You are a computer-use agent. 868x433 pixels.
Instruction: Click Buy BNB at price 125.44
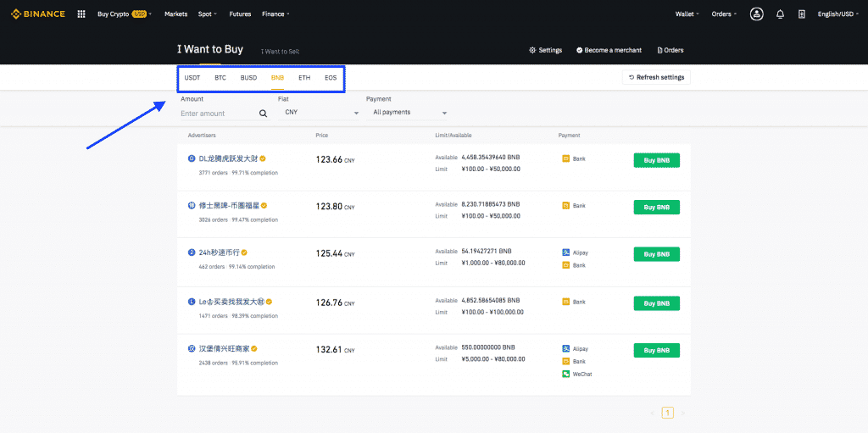pyautogui.click(x=657, y=254)
